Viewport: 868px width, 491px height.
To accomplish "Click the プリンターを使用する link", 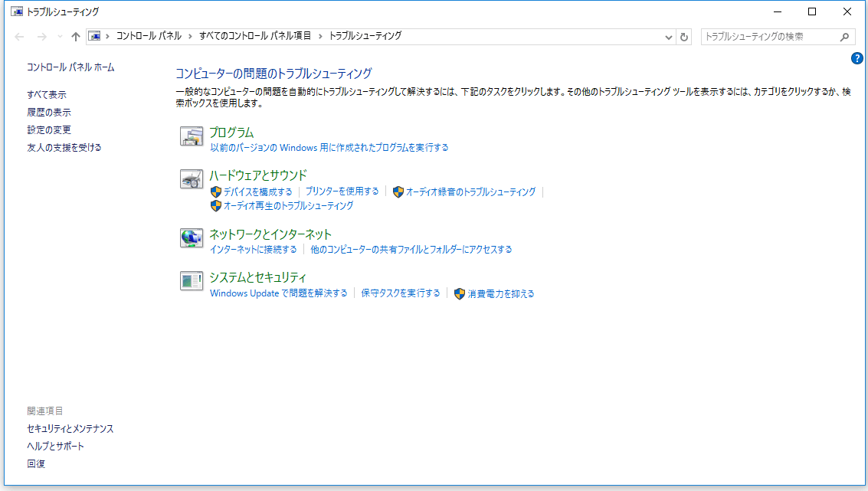I will (x=342, y=191).
